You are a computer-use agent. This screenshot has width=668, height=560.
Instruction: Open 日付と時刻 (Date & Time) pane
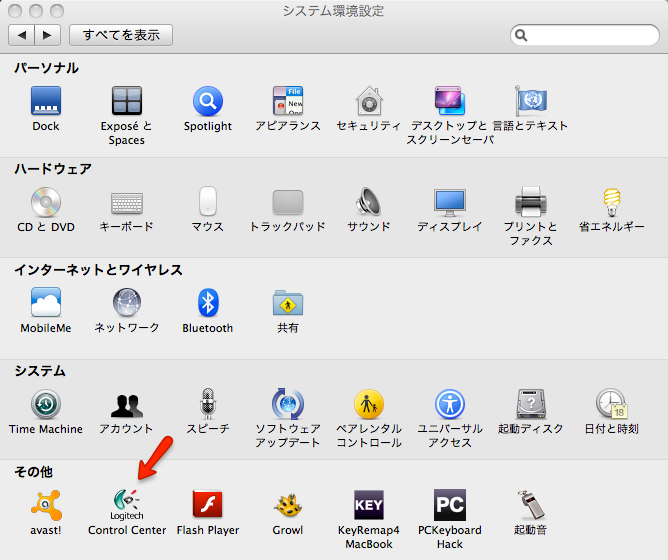(x=611, y=404)
